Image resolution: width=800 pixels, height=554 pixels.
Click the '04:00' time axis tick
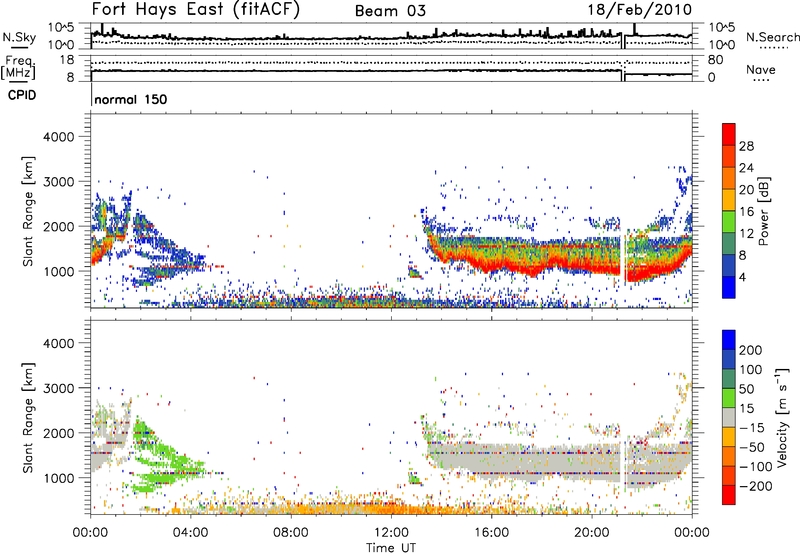point(191,533)
